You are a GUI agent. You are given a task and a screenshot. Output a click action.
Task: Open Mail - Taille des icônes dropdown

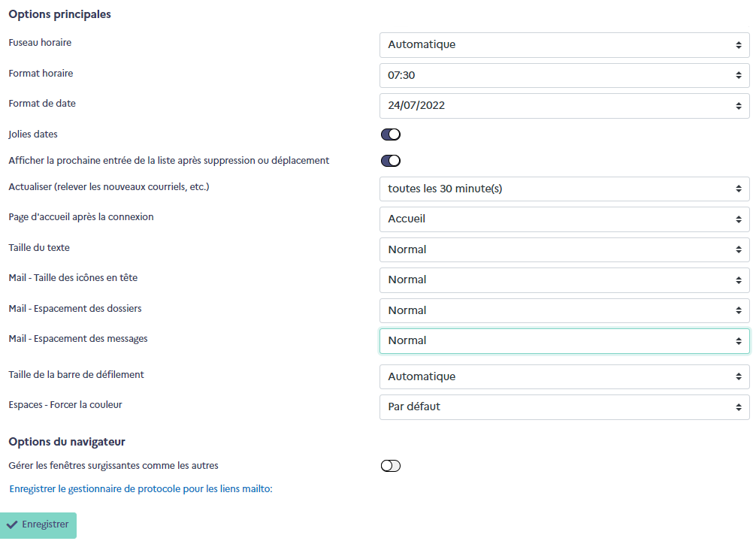point(564,280)
